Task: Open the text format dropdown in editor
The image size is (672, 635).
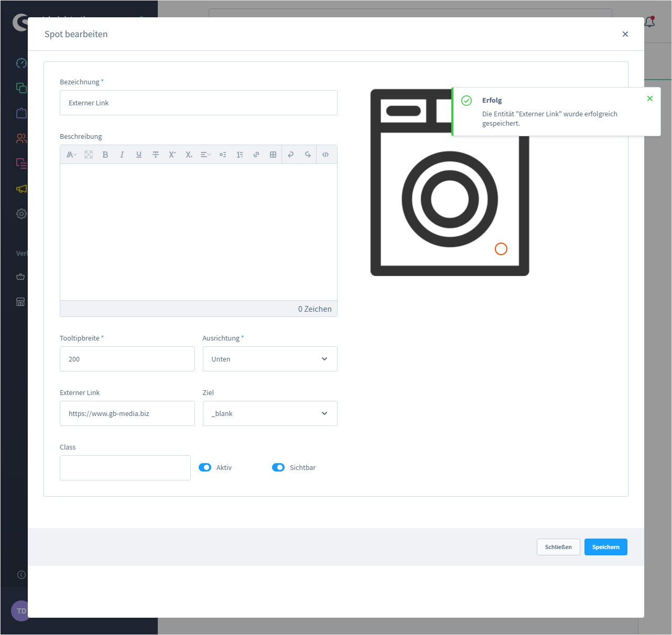Action: (x=71, y=155)
